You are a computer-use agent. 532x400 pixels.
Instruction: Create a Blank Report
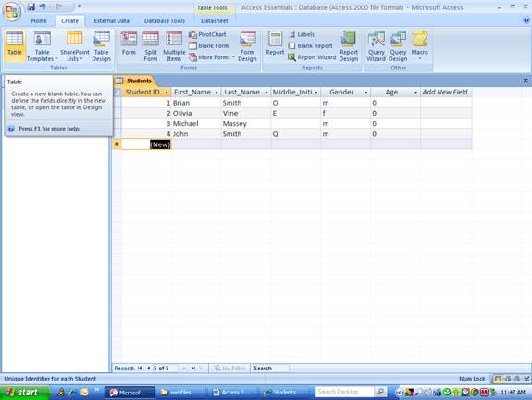click(310, 46)
